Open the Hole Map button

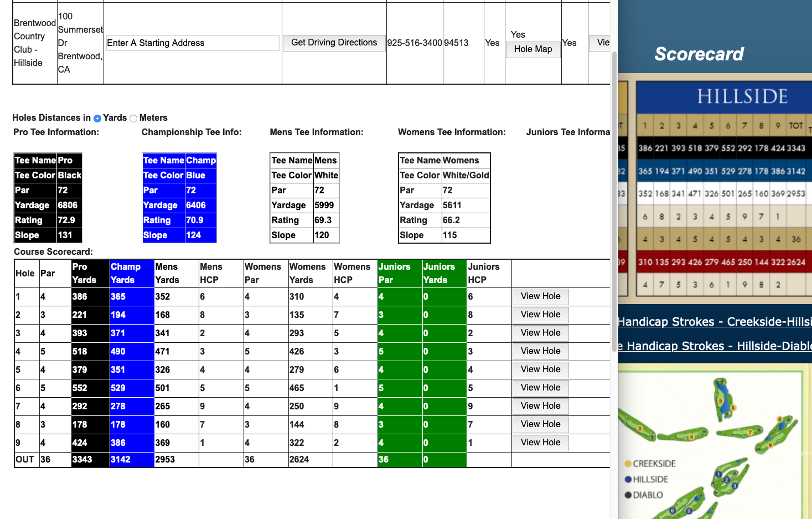tap(533, 49)
